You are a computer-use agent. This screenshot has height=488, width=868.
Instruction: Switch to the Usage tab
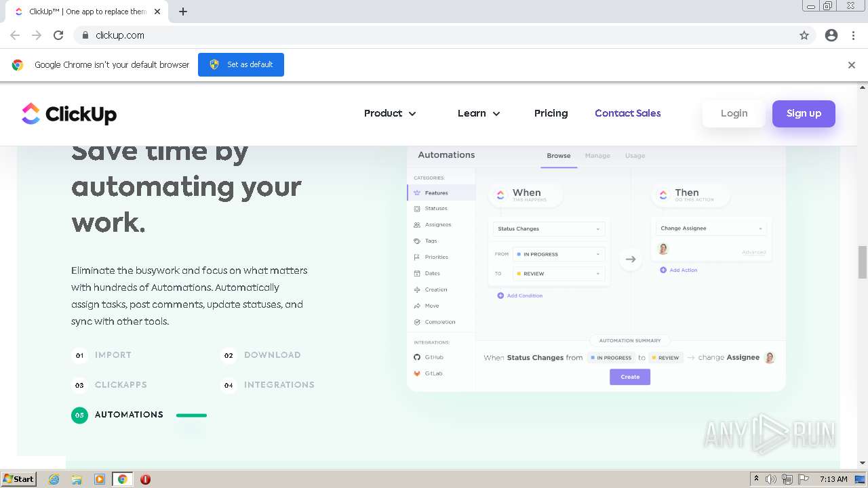click(x=635, y=156)
